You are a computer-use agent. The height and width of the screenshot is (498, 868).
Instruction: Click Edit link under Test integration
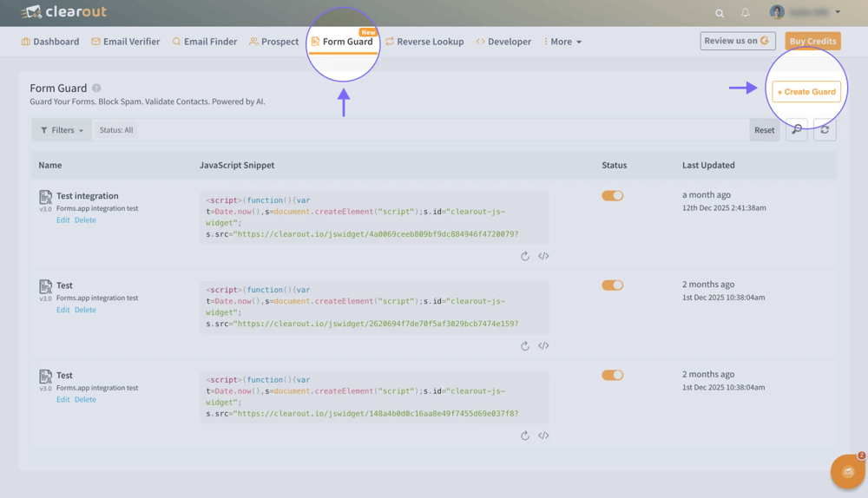[63, 220]
